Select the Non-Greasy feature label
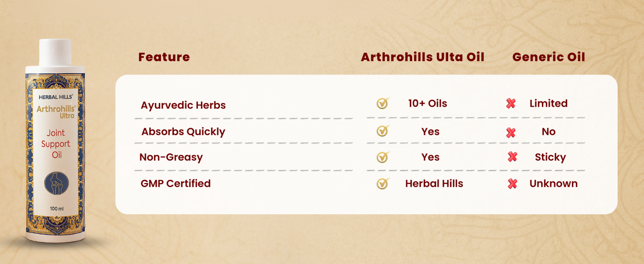 pyautogui.click(x=171, y=157)
